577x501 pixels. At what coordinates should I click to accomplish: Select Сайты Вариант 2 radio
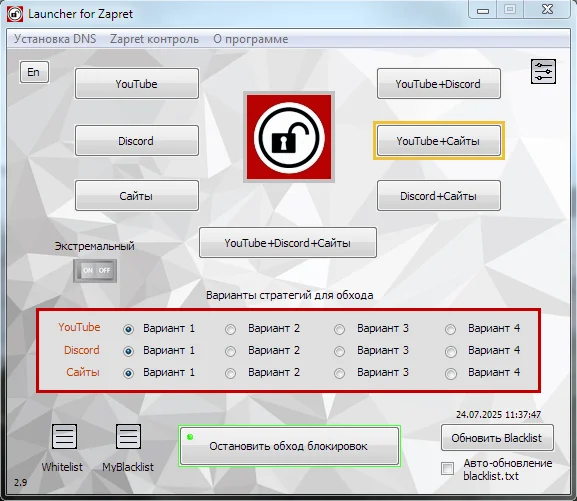coord(230,374)
